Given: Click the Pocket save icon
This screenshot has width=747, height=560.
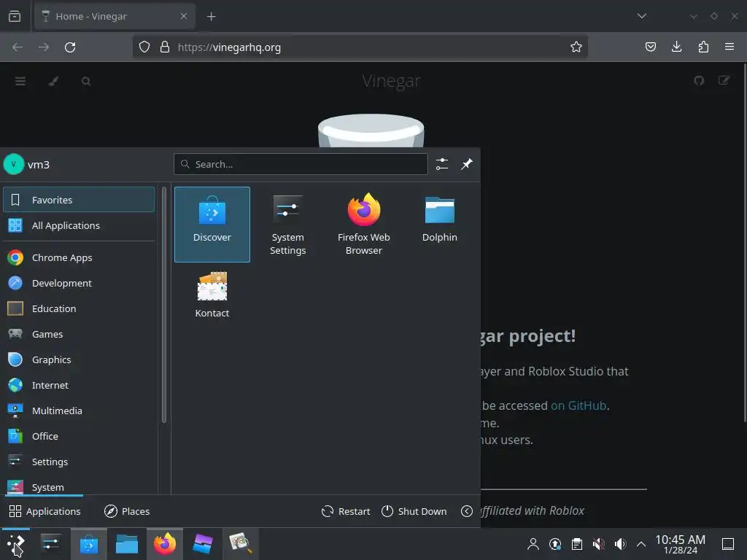Looking at the screenshot, I should 651,47.
